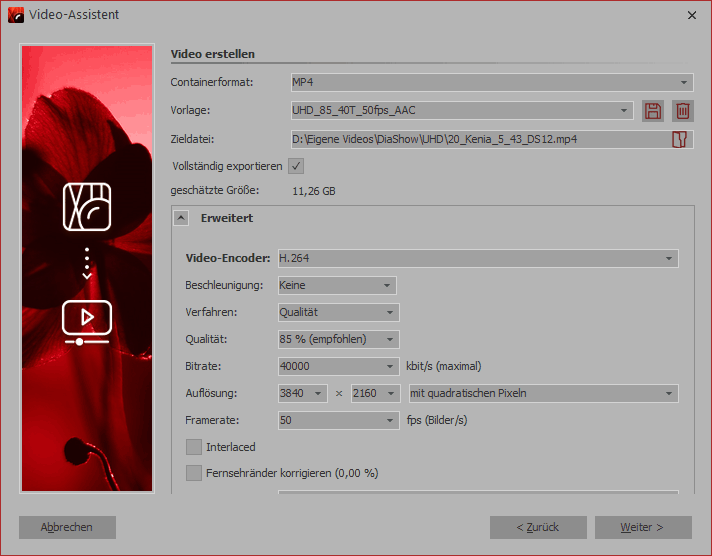Click the app logo in title bar

click(x=15, y=15)
